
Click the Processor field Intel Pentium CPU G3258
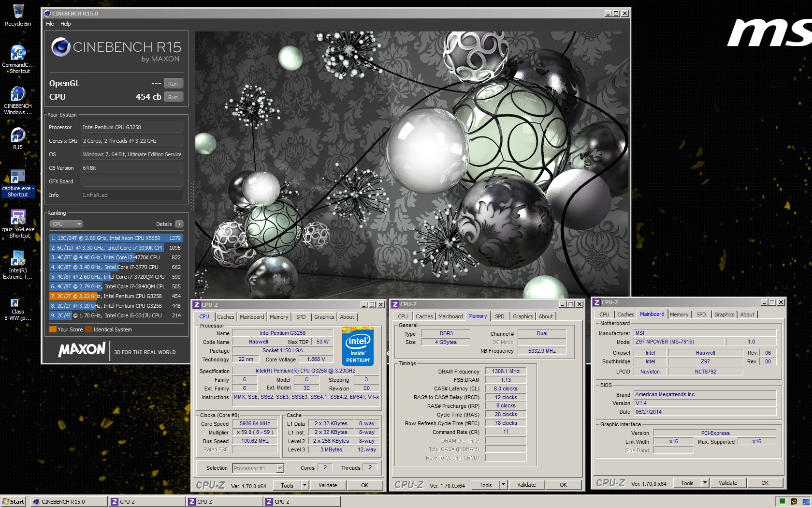tap(132, 127)
